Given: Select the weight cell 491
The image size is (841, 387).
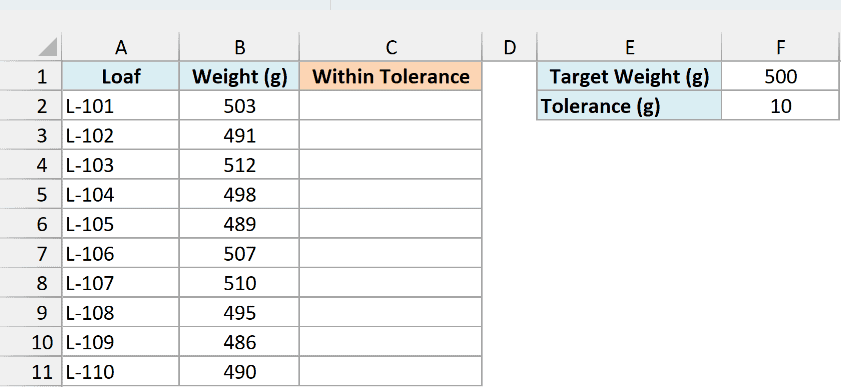Looking at the screenshot, I should [x=239, y=135].
